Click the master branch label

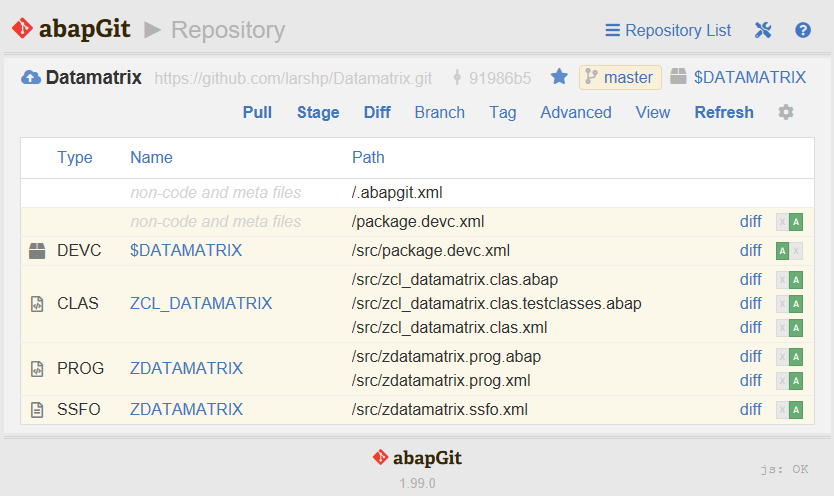click(620, 78)
